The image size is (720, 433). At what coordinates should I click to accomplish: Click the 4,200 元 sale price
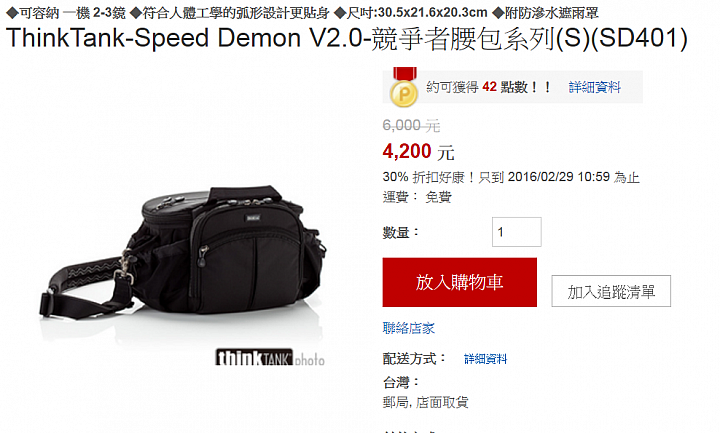point(418,152)
